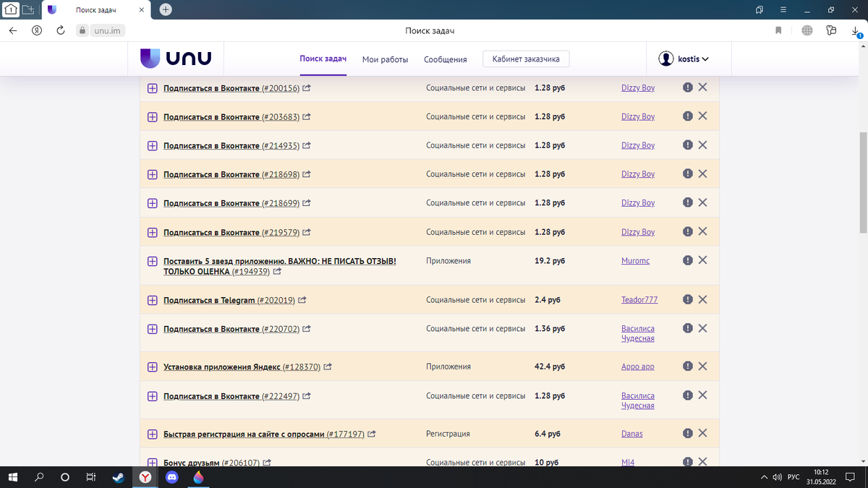The width and height of the screenshot is (868, 488).
Task: Open a new browser tab
Action: (x=166, y=10)
